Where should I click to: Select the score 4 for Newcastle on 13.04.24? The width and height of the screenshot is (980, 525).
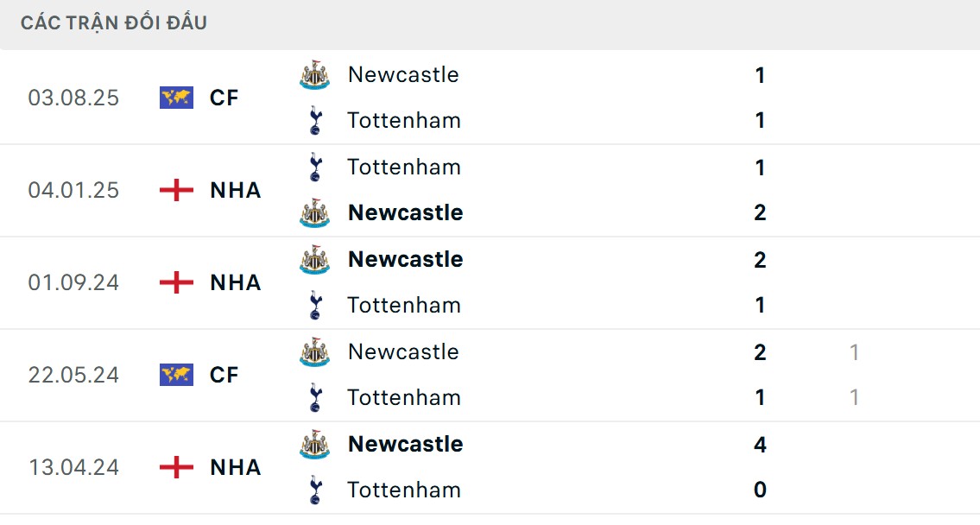[x=759, y=444]
